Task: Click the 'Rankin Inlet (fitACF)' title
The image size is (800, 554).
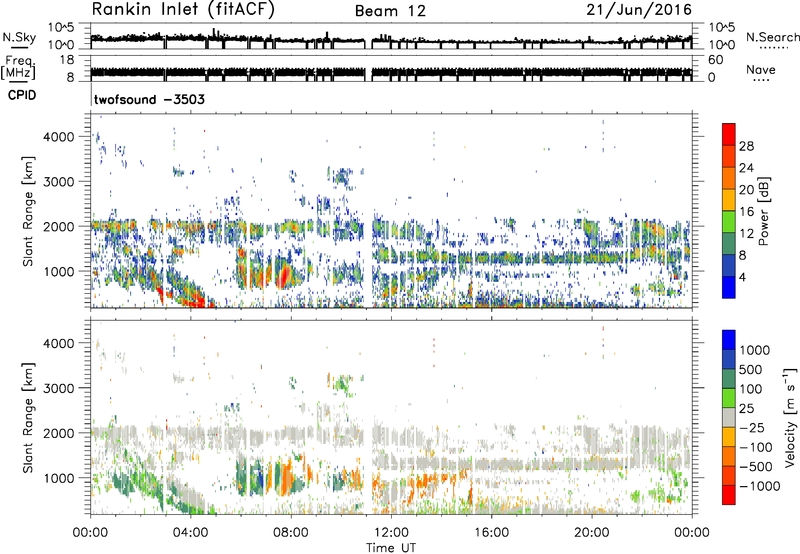Action: 183,10
